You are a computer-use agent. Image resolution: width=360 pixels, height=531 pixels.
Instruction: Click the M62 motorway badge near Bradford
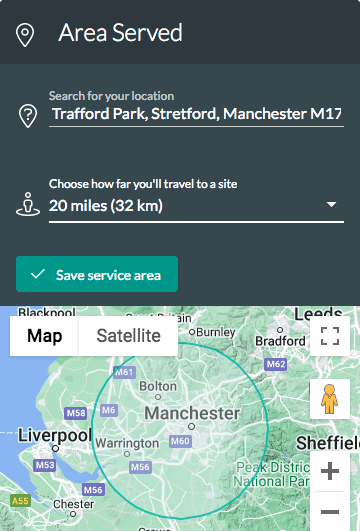tap(276, 364)
